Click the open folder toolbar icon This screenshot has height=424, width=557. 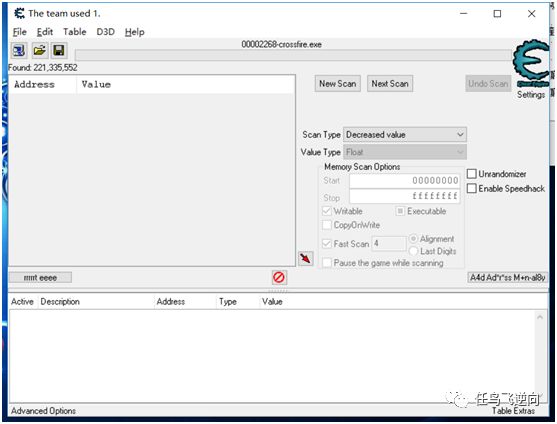coord(39,50)
